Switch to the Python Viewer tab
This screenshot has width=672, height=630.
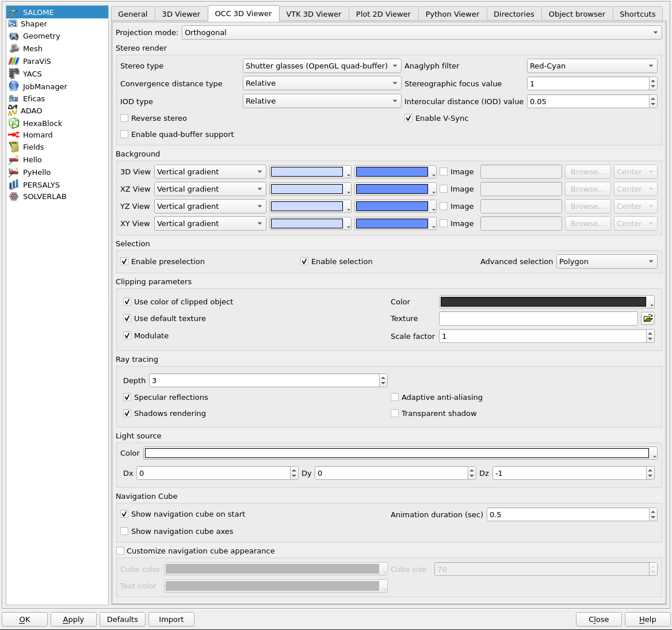click(452, 14)
